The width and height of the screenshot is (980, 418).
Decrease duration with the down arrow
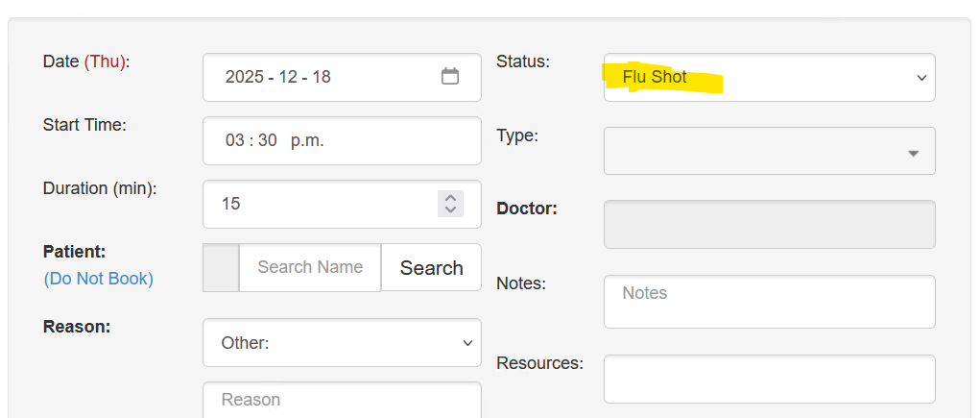[450, 209]
